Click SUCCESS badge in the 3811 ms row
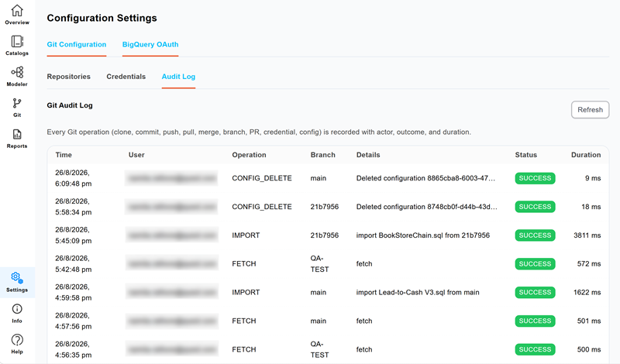This screenshot has width=620, height=364. [x=535, y=235]
